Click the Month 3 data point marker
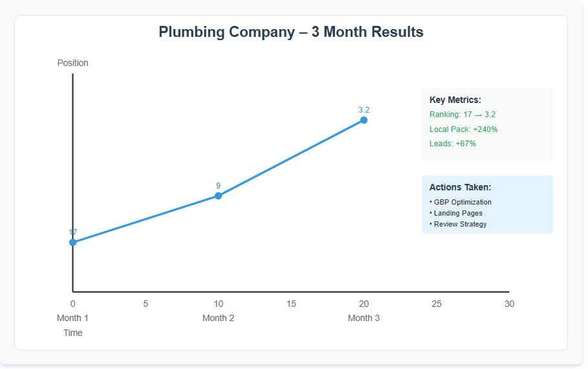 pyautogui.click(x=364, y=120)
